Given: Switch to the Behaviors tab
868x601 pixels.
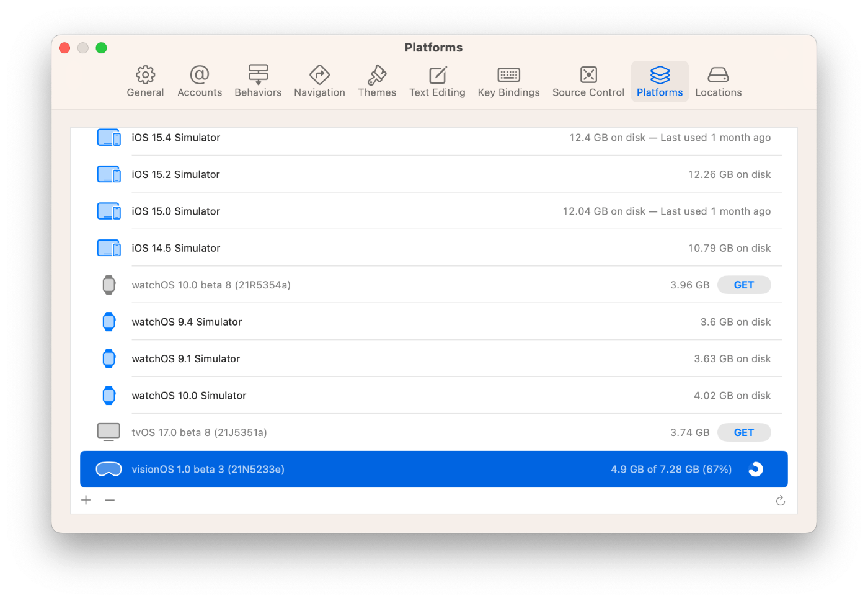Looking at the screenshot, I should tap(258, 81).
